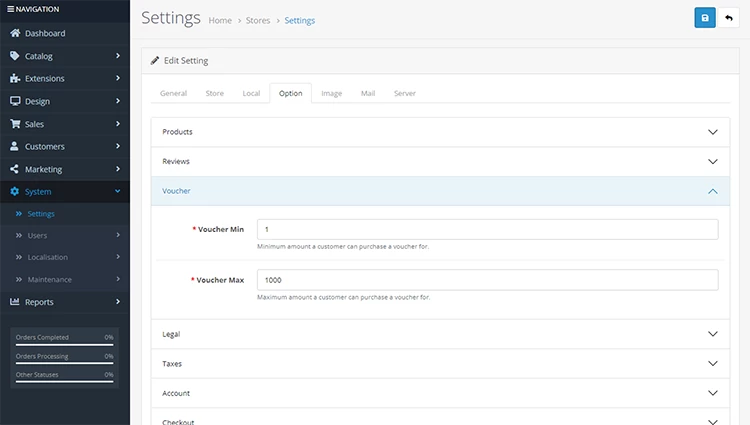Click the Catalog tag icon
Screen dimensions: 750x425
pos(15,55)
